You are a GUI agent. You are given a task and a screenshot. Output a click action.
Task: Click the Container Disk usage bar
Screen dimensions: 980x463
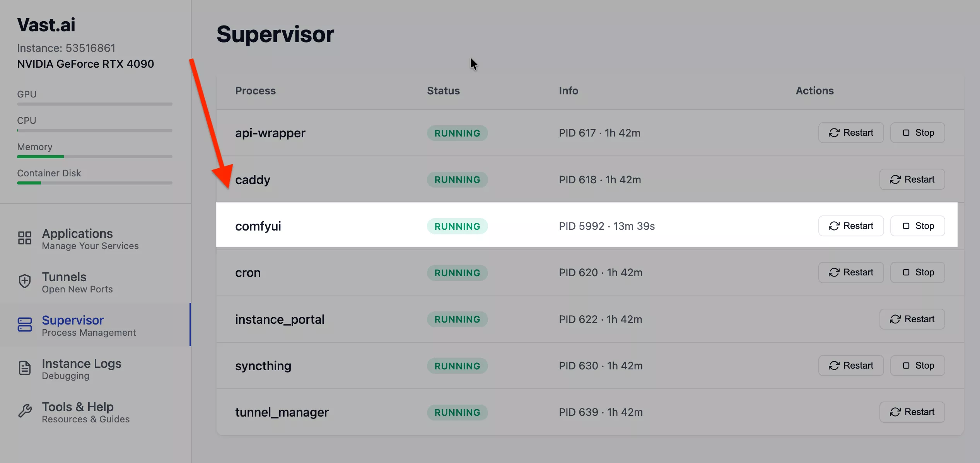tap(95, 183)
